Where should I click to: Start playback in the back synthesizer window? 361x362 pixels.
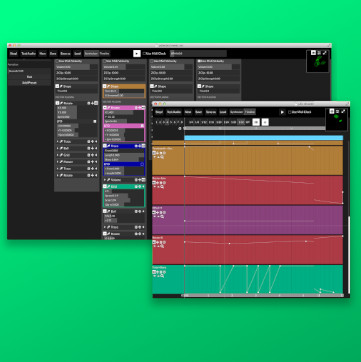coord(137,54)
